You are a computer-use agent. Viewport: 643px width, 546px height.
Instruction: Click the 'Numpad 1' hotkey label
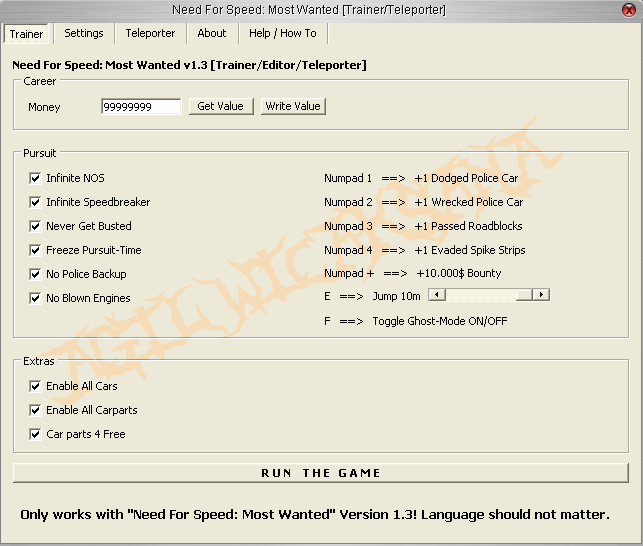pyautogui.click(x=348, y=178)
